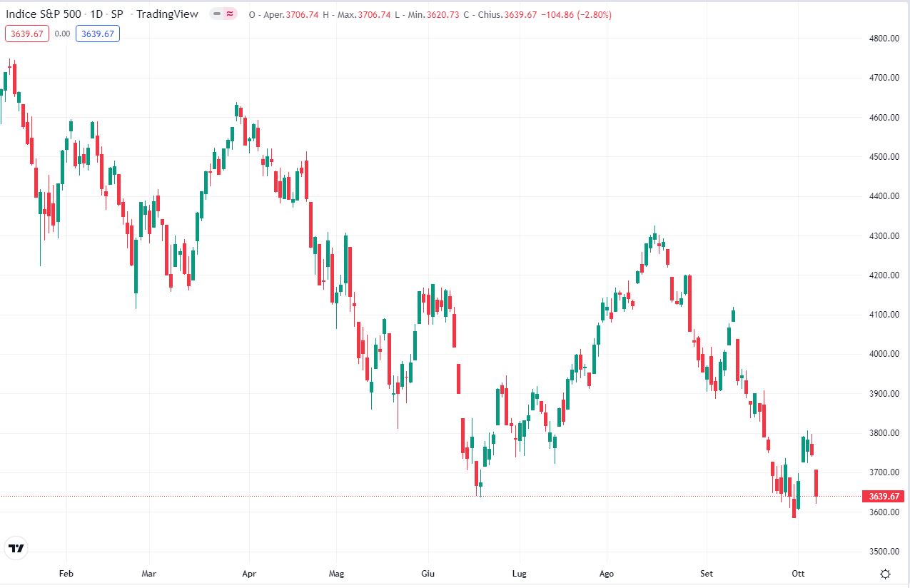The image size is (910, 588).
Task: Click the Set label on the time axis
Action: (x=707, y=573)
